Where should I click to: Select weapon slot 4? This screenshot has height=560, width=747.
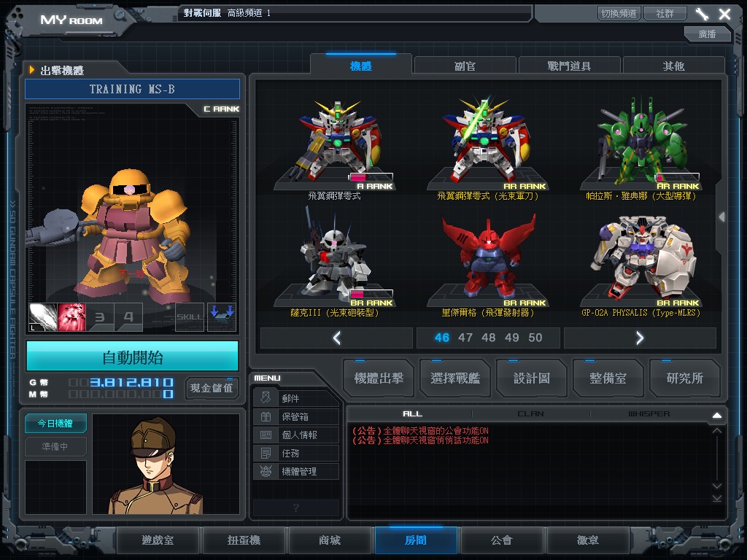pos(128,317)
